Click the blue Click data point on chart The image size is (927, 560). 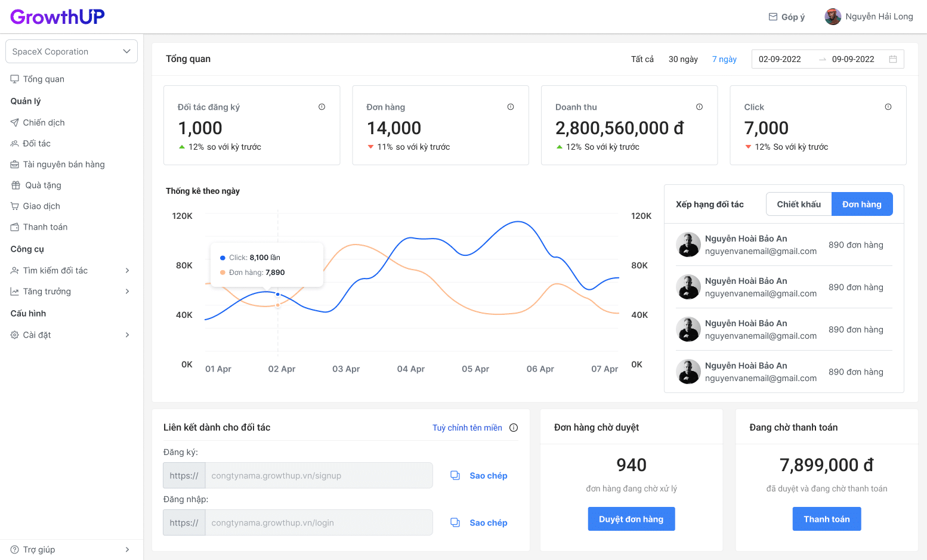click(278, 294)
